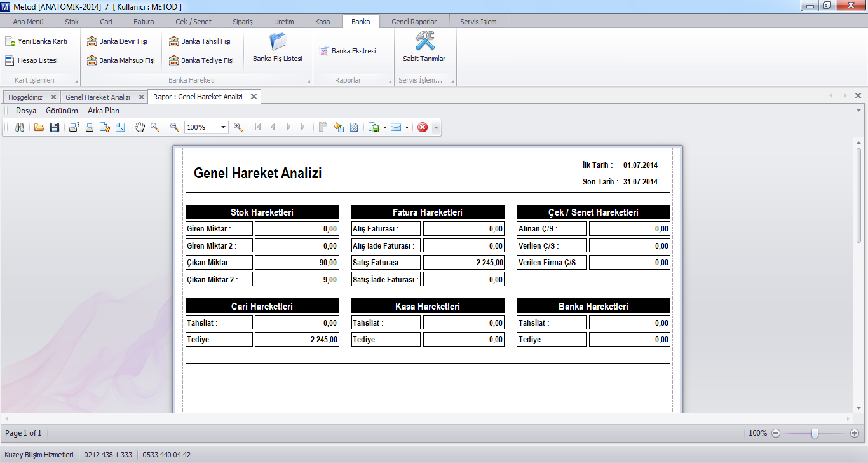
Task: Click the zoom in magnifier icon
Action: click(238, 127)
